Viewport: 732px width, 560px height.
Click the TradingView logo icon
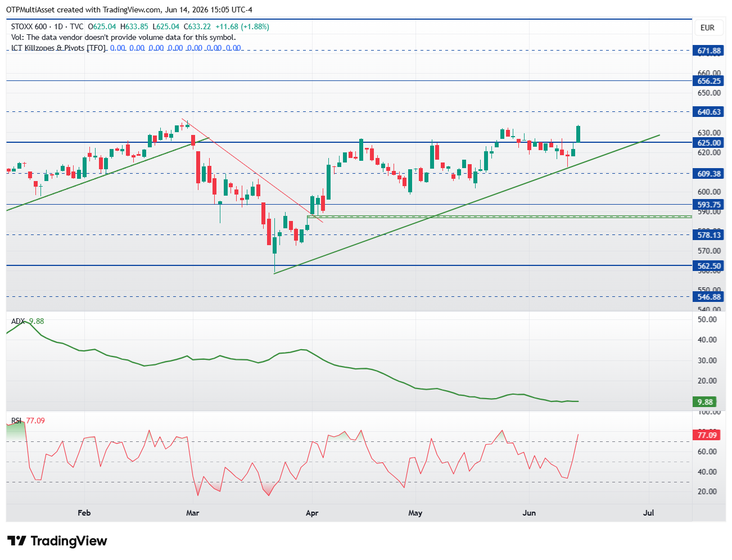point(17,541)
